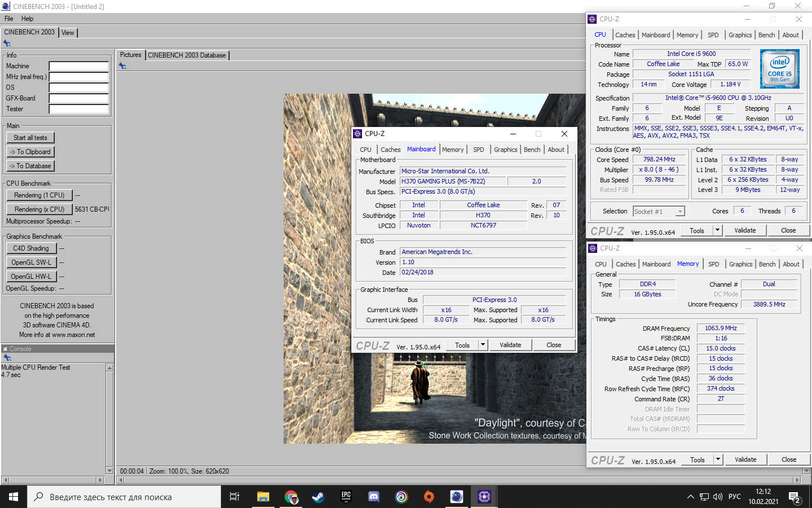Open the Graphics tab in Memory CPU-Z window
The height and width of the screenshot is (508, 812).
(740, 264)
